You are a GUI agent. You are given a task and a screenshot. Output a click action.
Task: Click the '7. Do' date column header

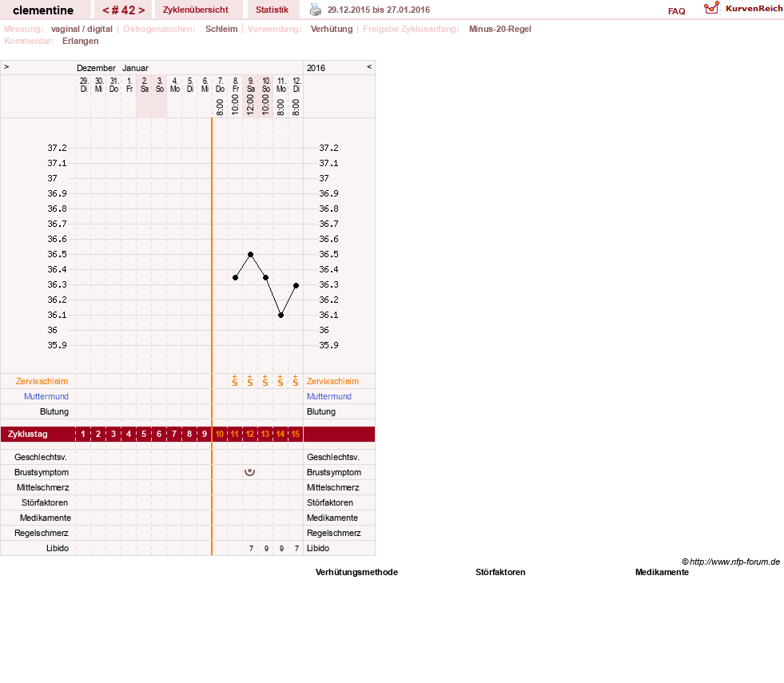tap(220, 85)
